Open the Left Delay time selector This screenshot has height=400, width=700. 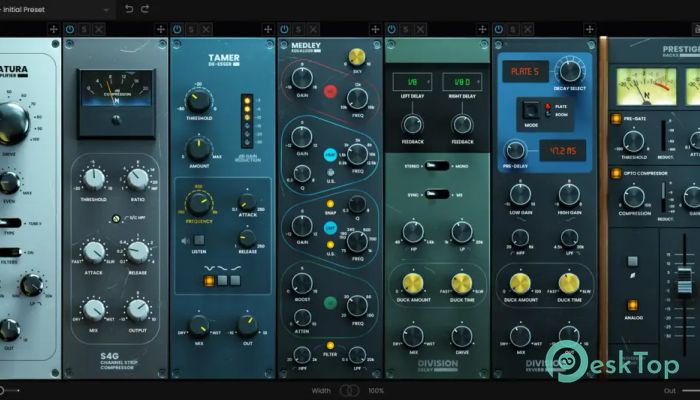410,82
